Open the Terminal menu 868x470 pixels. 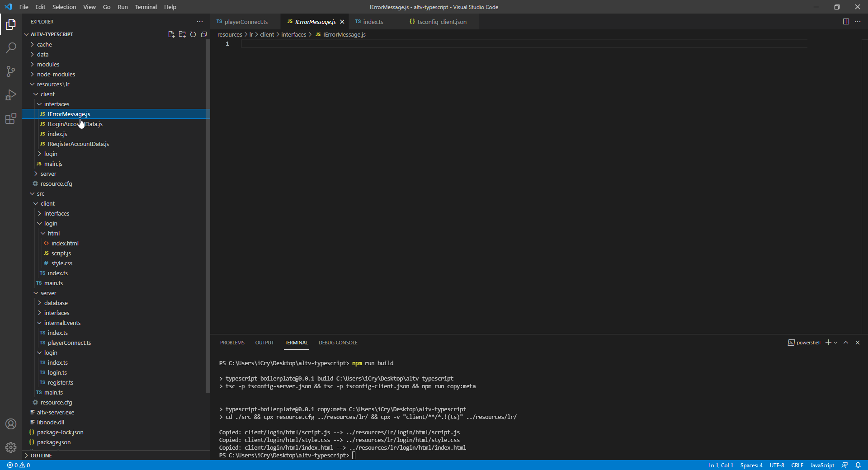click(x=146, y=7)
